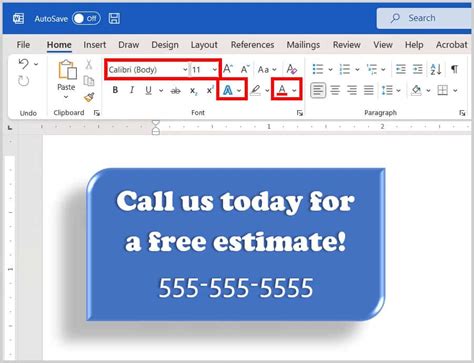The width and height of the screenshot is (474, 363).
Task: Toggle Strikethrough formatting
Action: click(175, 90)
